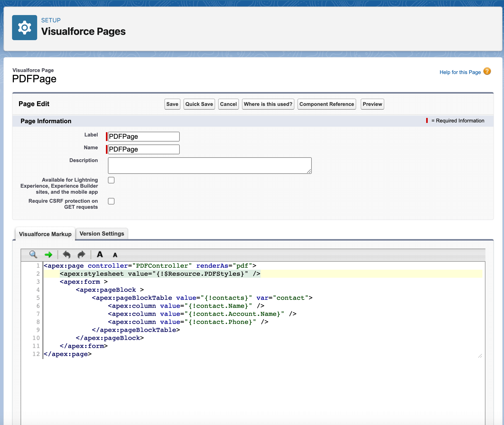504x425 pixels.
Task: Redo the last edit in the markup editor
Action: click(81, 255)
